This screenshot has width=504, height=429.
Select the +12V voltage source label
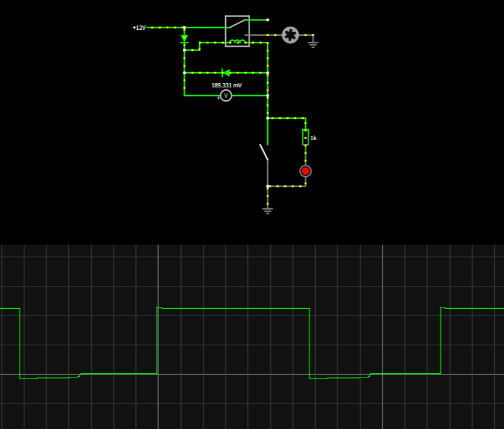click(139, 28)
